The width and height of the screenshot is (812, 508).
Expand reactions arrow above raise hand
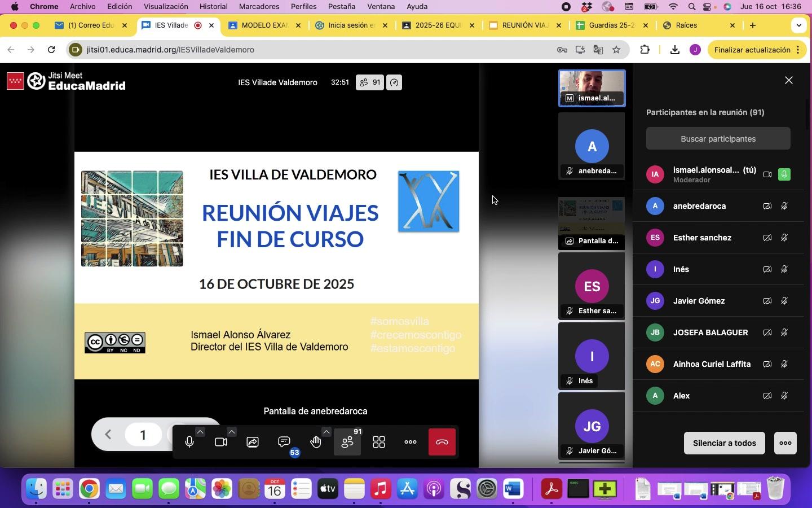click(326, 432)
